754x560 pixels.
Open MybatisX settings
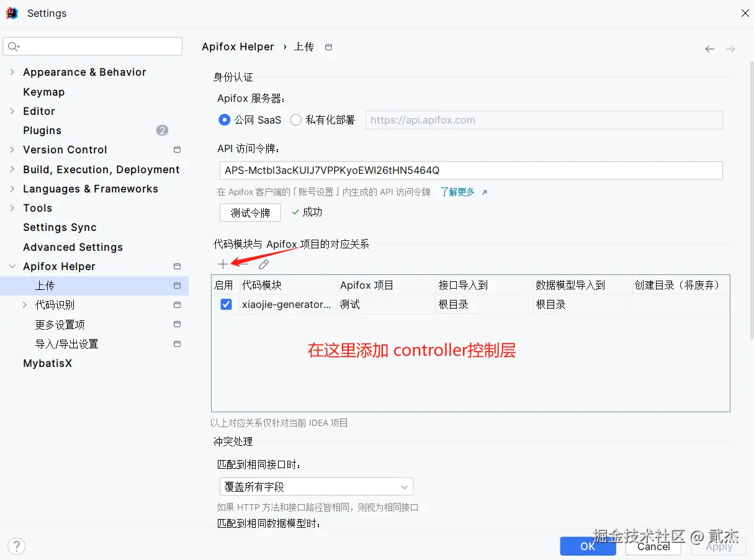tap(47, 363)
